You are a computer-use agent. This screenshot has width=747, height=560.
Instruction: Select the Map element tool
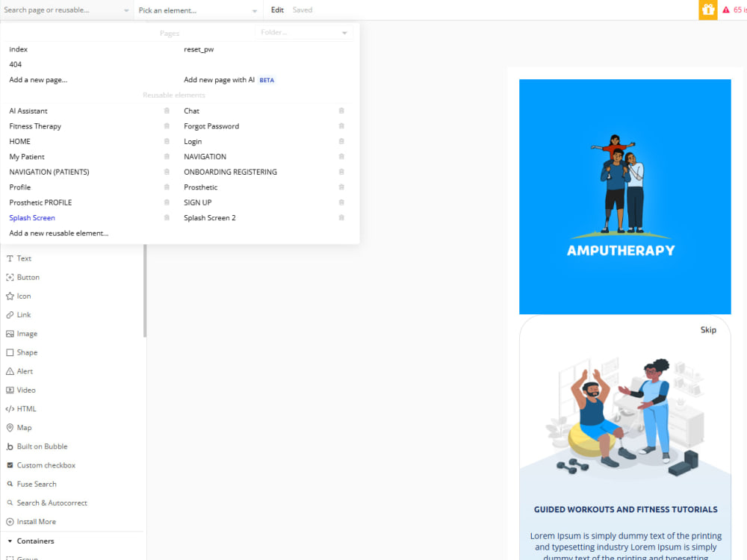pyautogui.click(x=22, y=427)
